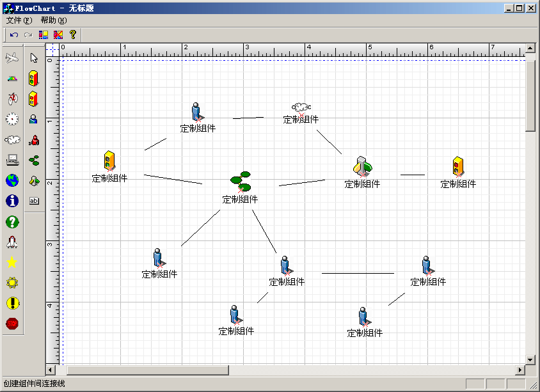The image size is (540, 392).
Task: Select the 'ab' text label tool
Action: (35, 201)
